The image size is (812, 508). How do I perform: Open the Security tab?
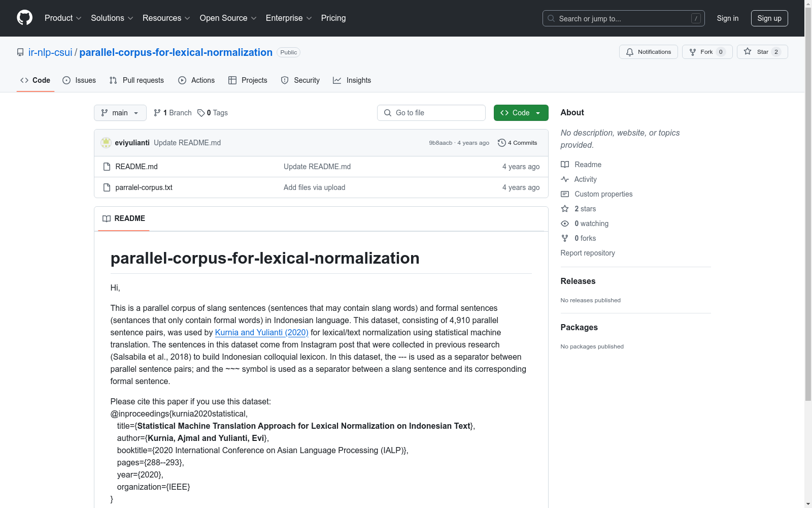(300, 80)
